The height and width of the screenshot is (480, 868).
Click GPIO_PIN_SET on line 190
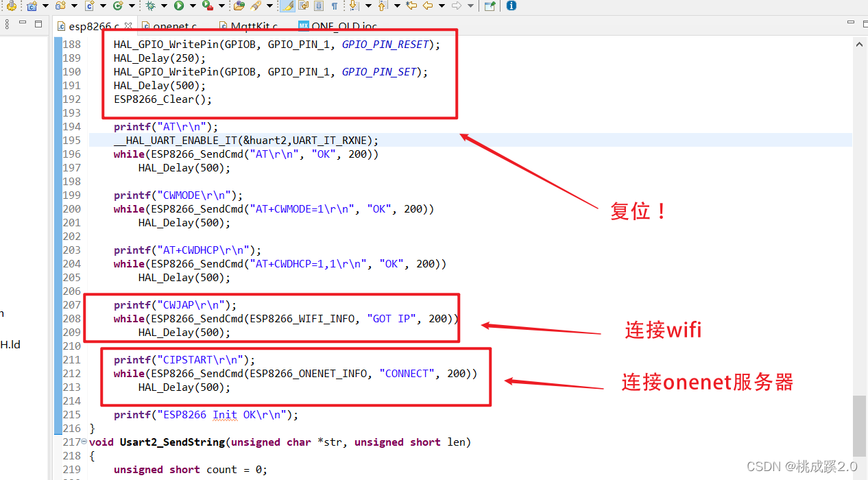(x=379, y=72)
